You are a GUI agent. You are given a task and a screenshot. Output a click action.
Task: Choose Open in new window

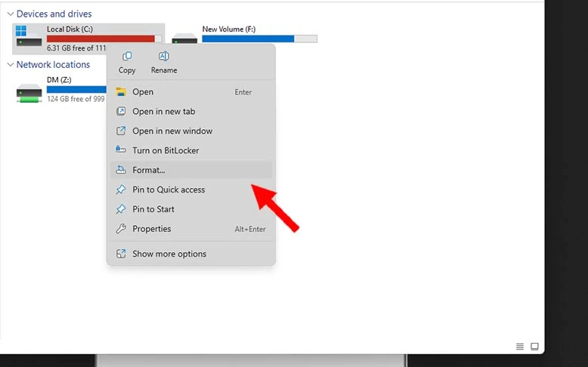pyautogui.click(x=172, y=131)
